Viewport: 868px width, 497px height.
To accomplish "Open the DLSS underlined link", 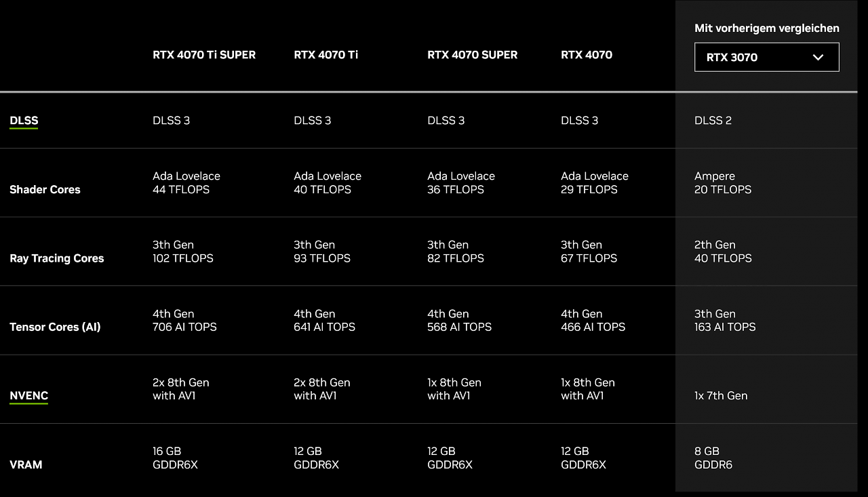I will pyautogui.click(x=24, y=121).
